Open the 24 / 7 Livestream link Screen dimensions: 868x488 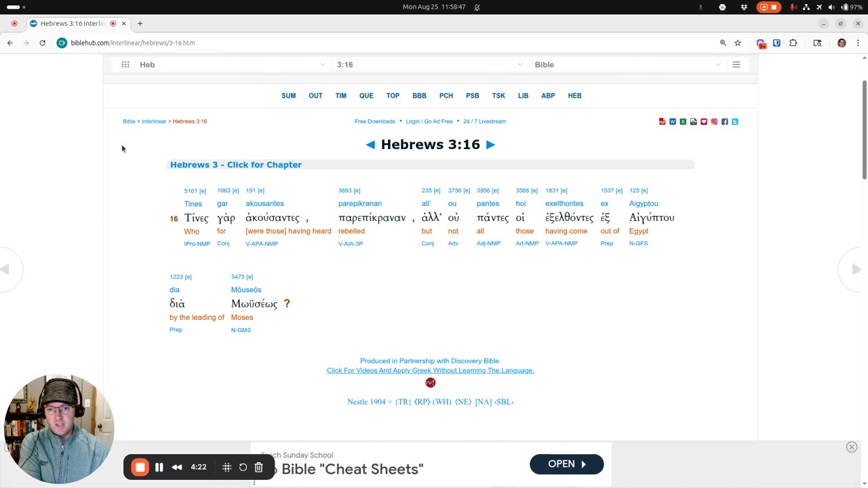(485, 121)
